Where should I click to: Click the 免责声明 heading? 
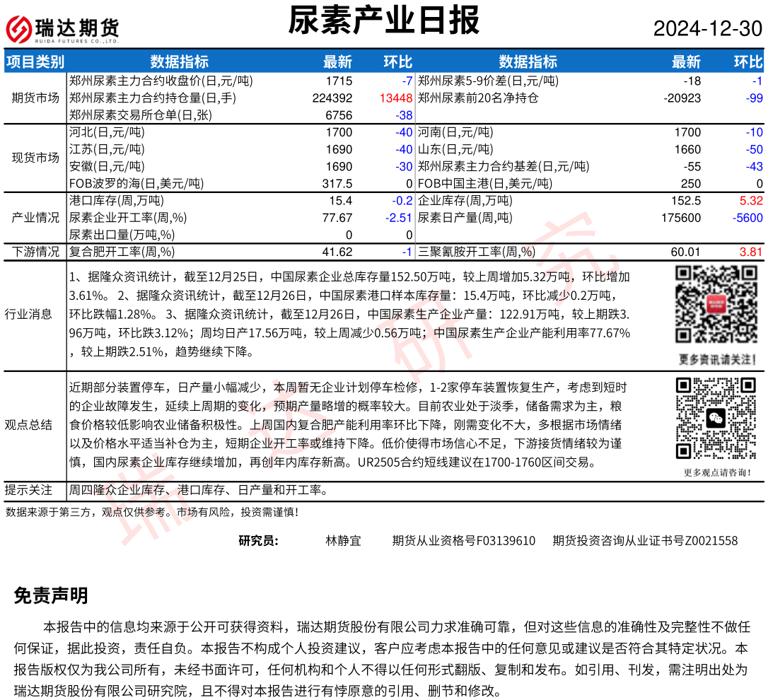pyautogui.click(x=51, y=595)
